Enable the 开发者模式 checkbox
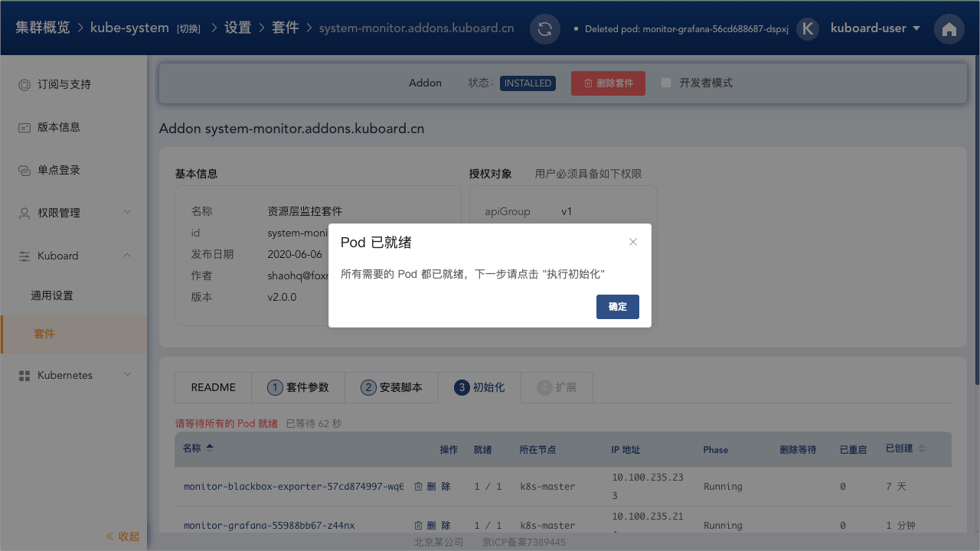 tap(666, 83)
